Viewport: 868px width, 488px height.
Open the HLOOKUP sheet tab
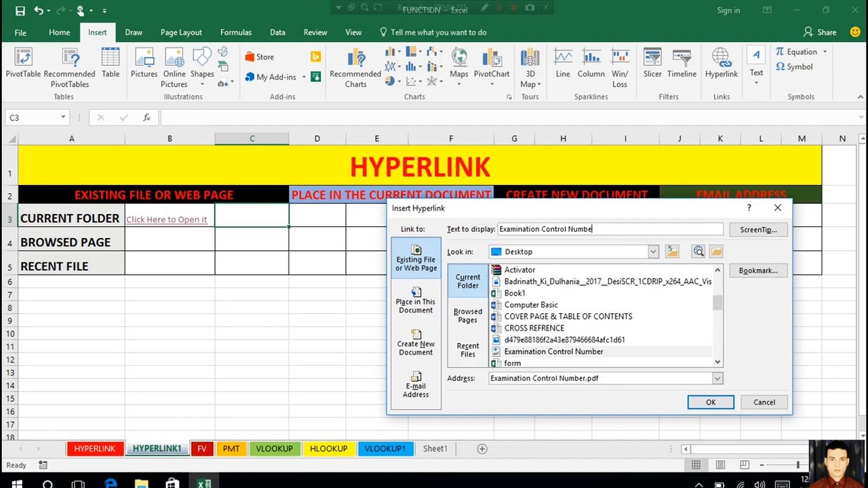pyautogui.click(x=328, y=449)
